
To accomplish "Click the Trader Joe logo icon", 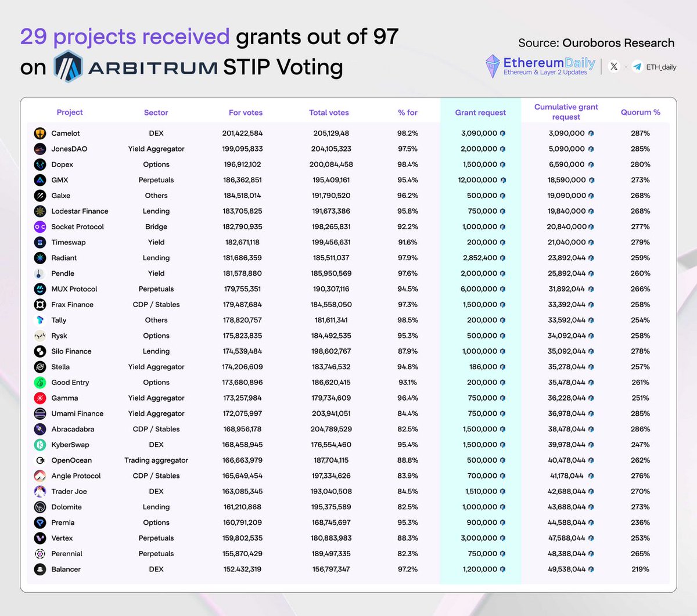I will (39, 492).
